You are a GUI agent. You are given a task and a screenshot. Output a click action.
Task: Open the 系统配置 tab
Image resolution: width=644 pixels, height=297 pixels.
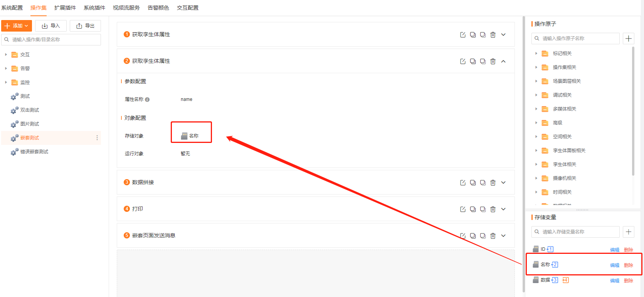click(x=12, y=8)
